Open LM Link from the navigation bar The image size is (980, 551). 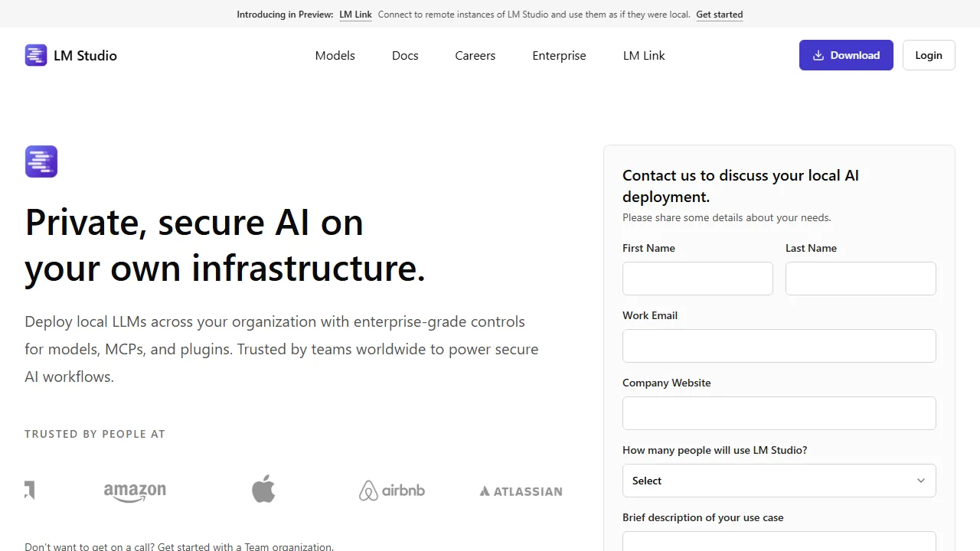point(644,55)
